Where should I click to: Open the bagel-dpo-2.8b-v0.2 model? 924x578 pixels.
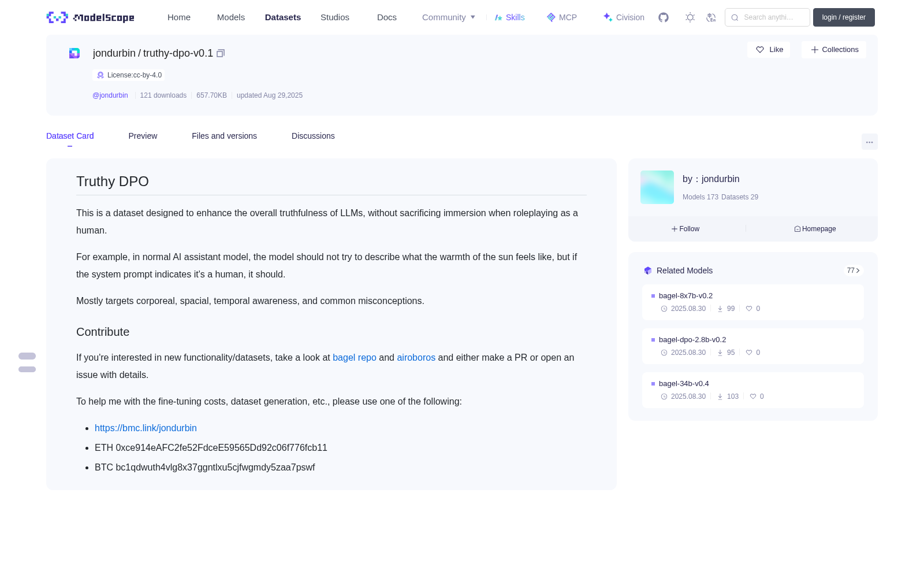point(692,340)
